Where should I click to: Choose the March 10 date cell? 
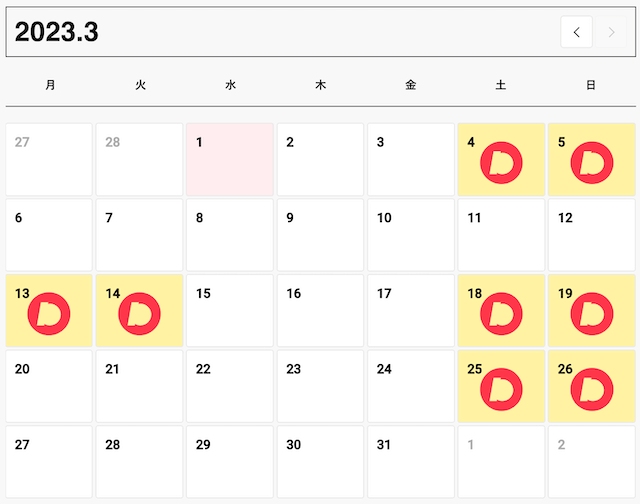411,235
